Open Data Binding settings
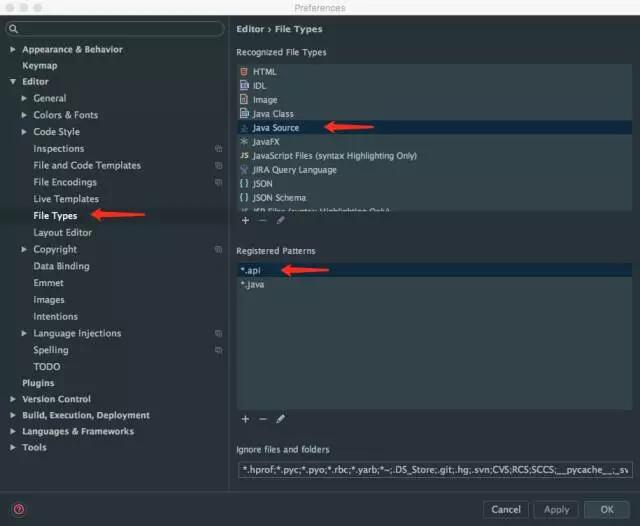640x526 pixels. [x=61, y=266]
